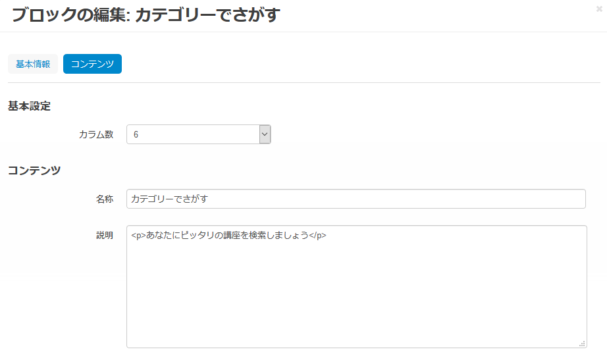Click the opening <p> tag in description

(x=138, y=236)
